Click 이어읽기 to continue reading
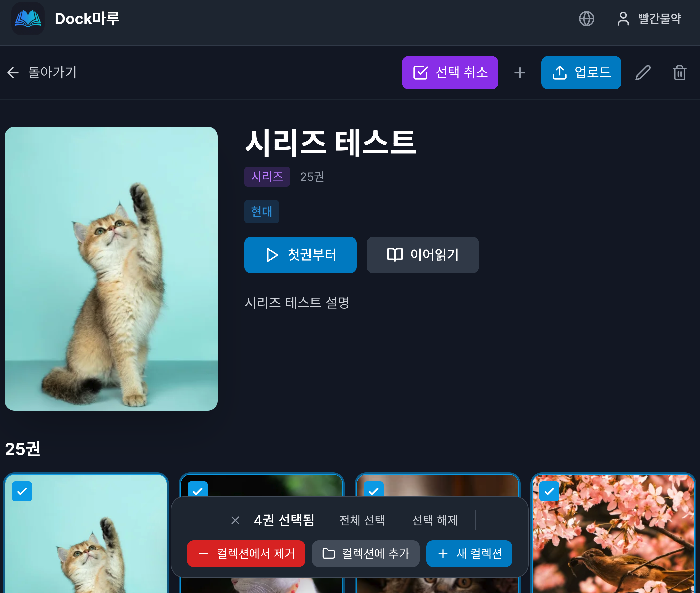Viewport: 700px width, 593px height. (422, 255)
